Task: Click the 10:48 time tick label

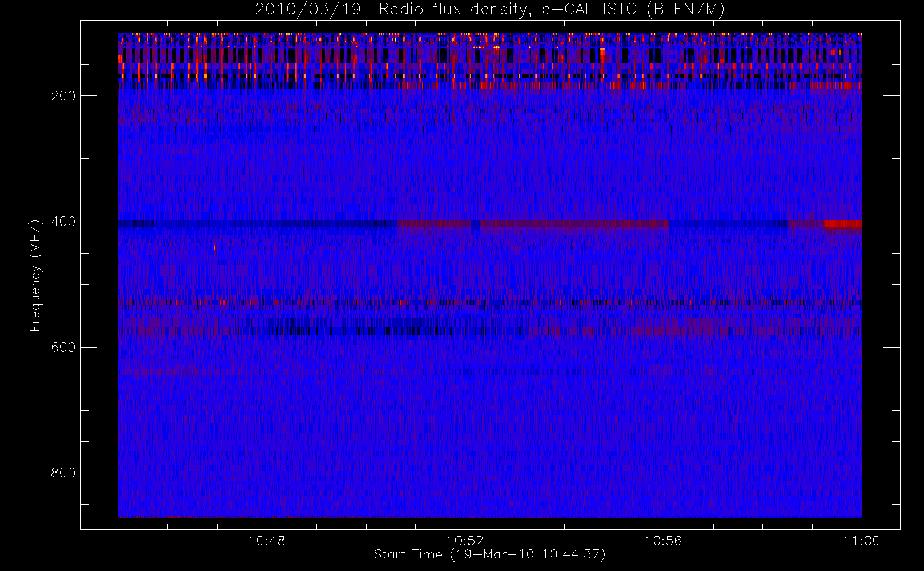Action: [267, 541]
